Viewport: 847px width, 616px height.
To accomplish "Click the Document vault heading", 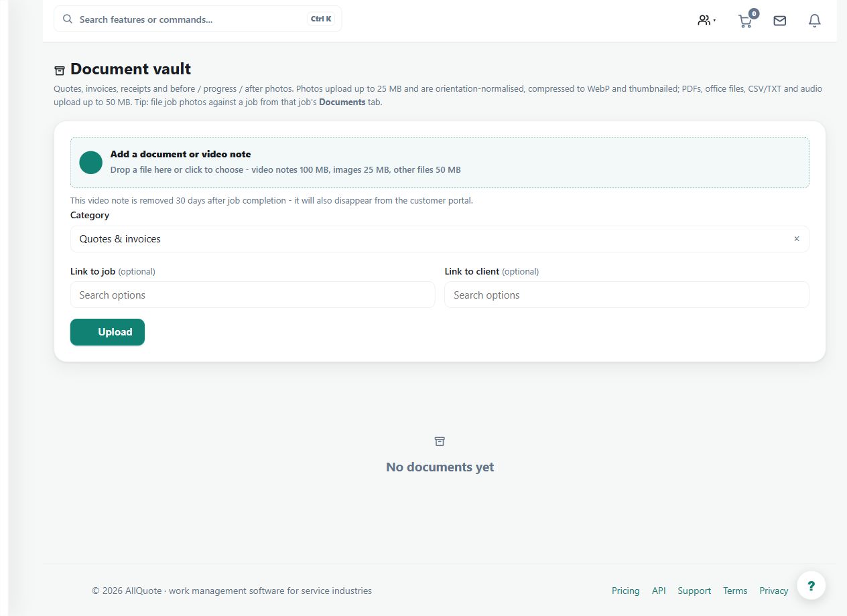I will point(131,69).
